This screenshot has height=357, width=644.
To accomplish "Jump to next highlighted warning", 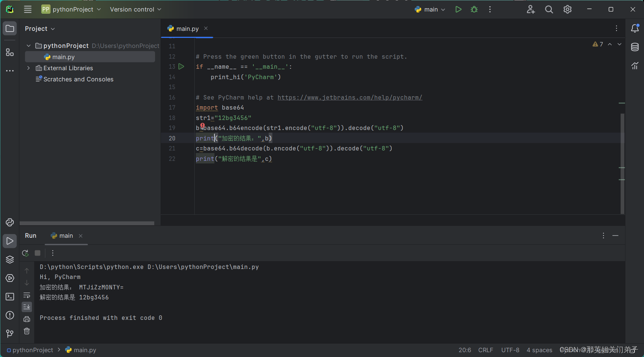I will [x=619, y=44].
